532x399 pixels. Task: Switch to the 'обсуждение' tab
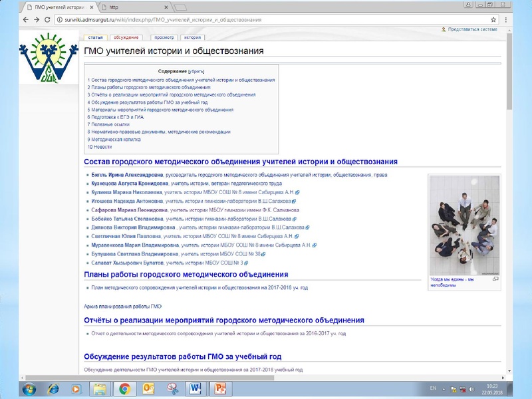pyautogui.click(x=126, y=38)
